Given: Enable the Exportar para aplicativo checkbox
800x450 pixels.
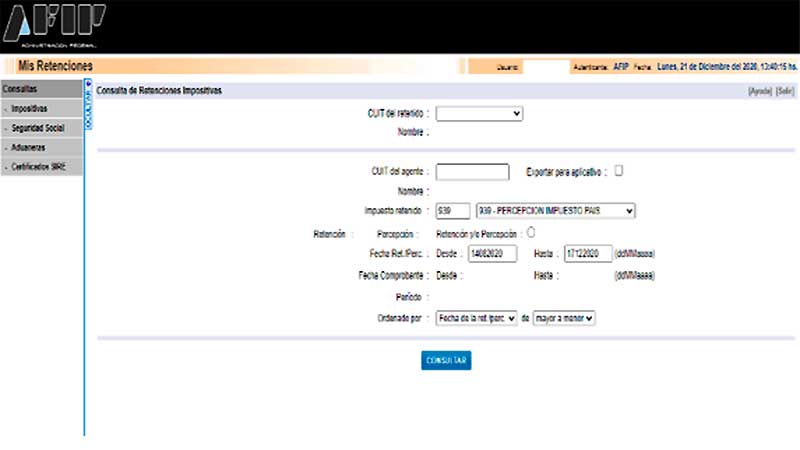Looking at the screenshot, I should click(x=618, y=170).
